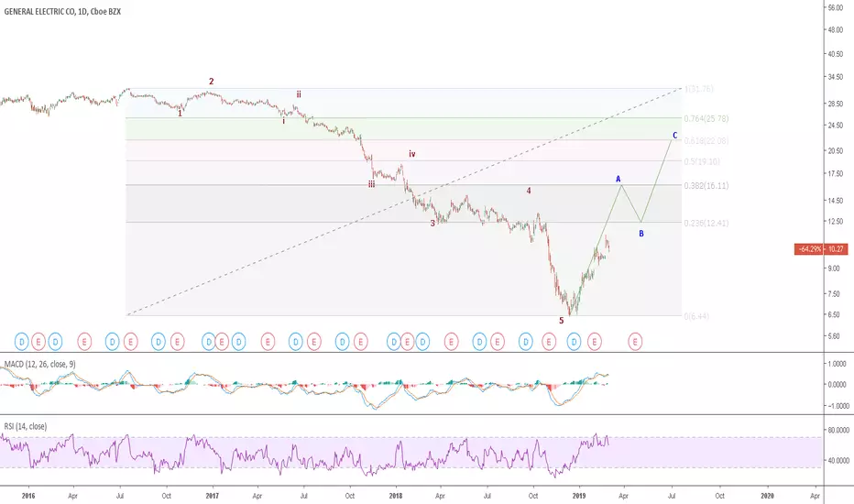Click the red wave label 3
This screenshot has height=504, width=854.
click(432, 224)
